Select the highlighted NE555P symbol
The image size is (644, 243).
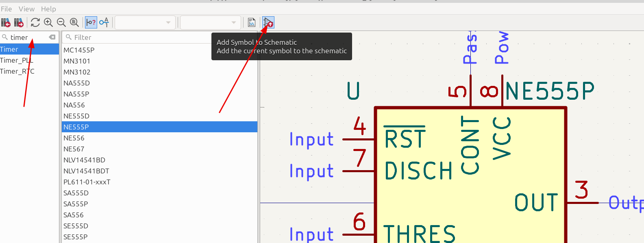159,127
